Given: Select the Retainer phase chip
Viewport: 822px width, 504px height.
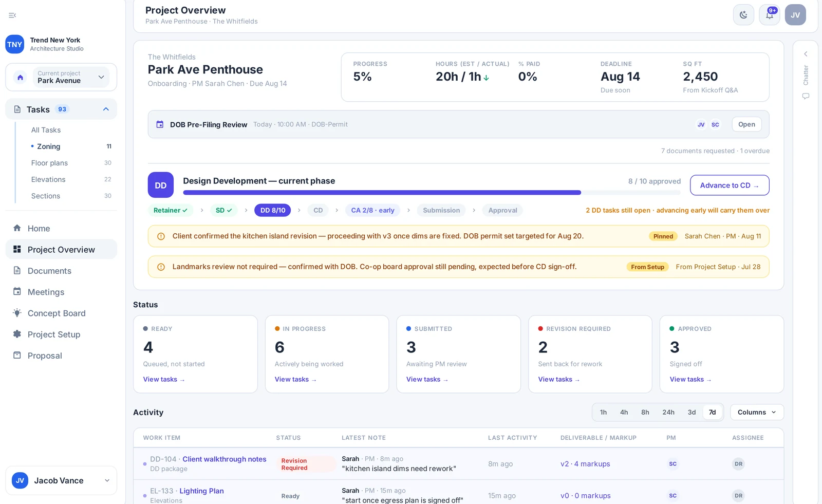Looking at the screenshot, I should coord(171,210).
